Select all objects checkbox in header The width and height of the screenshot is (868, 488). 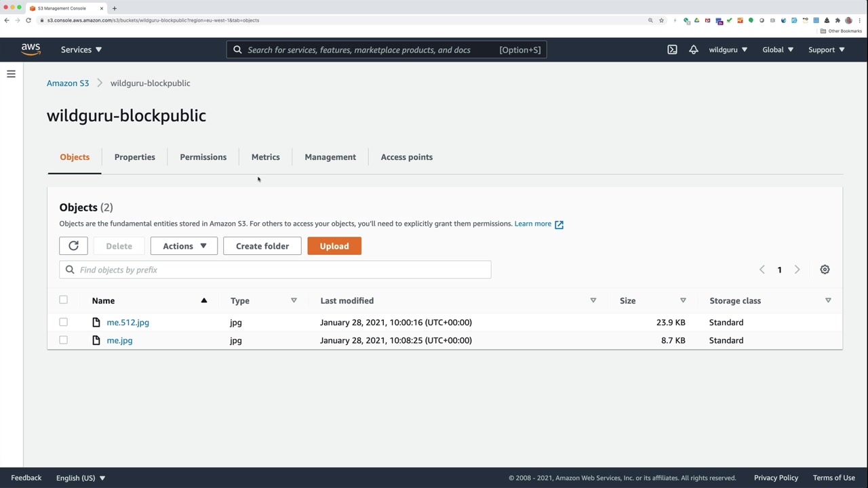[63, 300]
